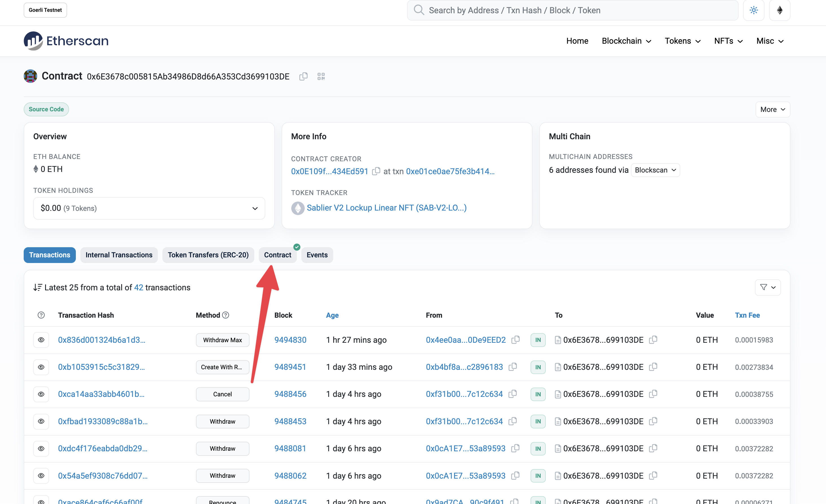Toggle Age column display format

coord(332,315)
